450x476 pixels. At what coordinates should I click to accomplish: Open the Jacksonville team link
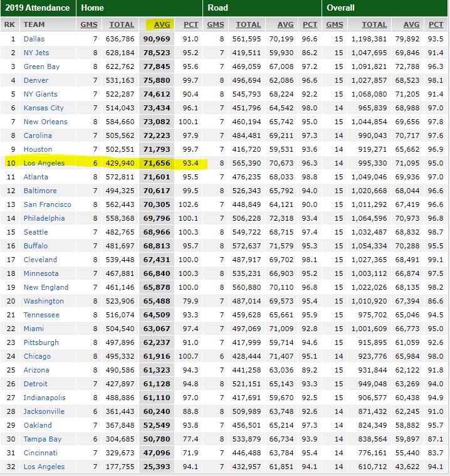click(44, 411)
